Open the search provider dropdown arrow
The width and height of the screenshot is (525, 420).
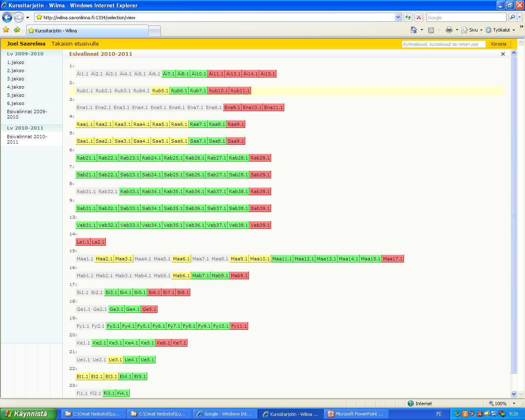(x=519, y=17)
